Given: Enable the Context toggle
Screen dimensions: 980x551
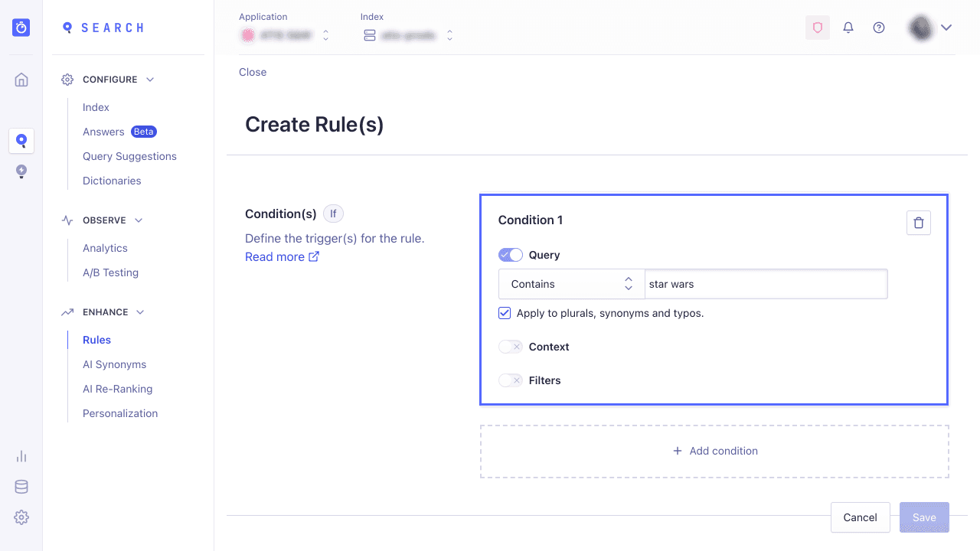Looking at the screenshot, I should pyautogui.click(x=511, y=347).
